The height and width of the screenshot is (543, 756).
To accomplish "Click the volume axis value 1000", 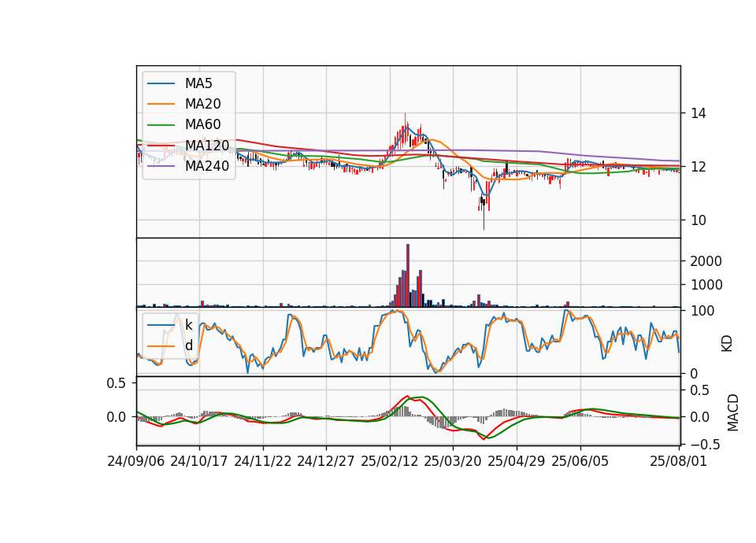I will click(x=706, y=285).
